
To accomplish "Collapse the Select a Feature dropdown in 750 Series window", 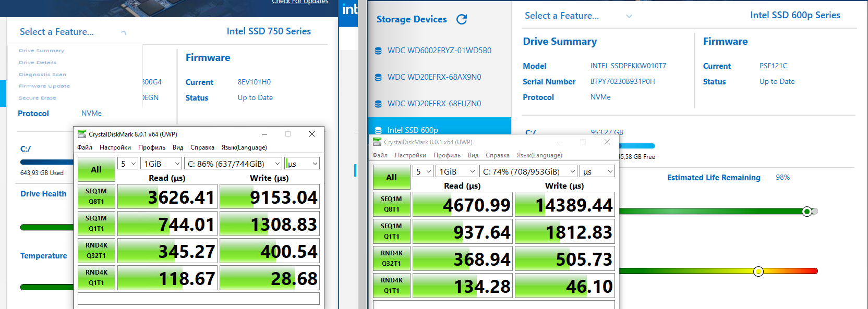I will click(x=124, y=32).
